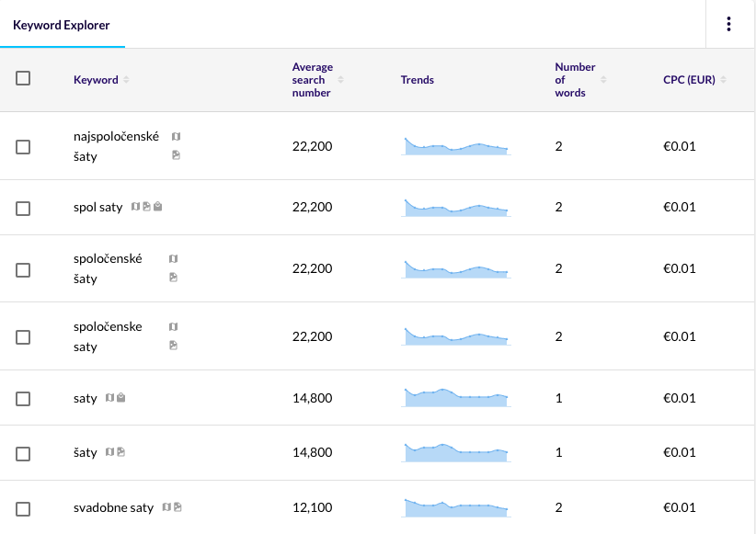Click the map icon beside the šaty keyword
Screen dimensions: 756x534
pos(110,452)
